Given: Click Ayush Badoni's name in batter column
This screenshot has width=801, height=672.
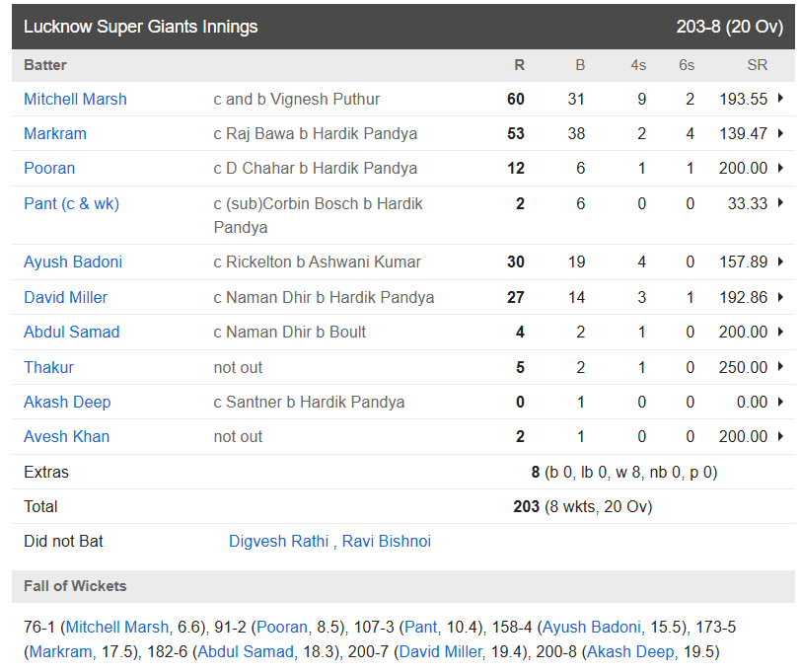Looking at the screenshot, I should [x=73, y=261].
